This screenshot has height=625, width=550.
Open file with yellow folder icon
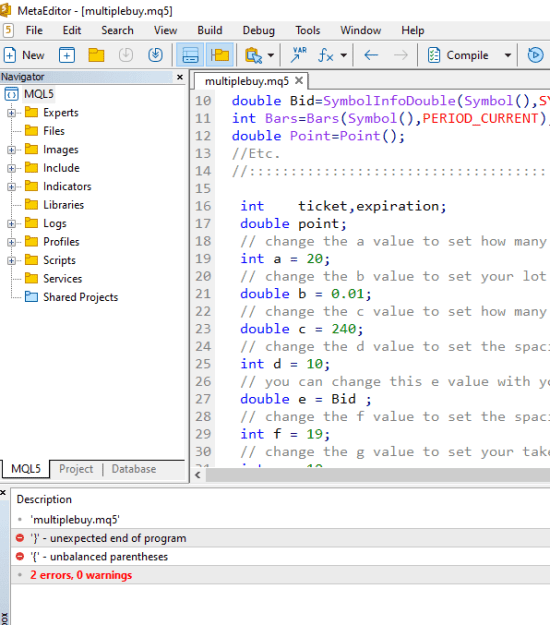[x=96, y=55]
